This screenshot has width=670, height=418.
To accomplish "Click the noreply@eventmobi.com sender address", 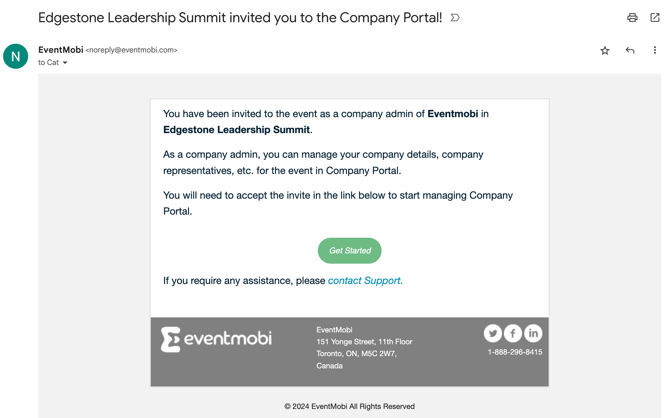I will point(131,50).
